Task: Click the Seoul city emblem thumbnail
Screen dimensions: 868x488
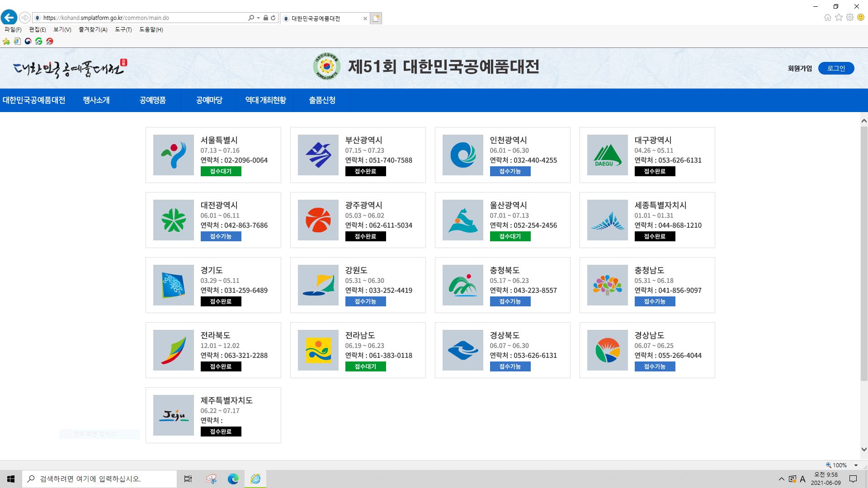Action: 174,155
